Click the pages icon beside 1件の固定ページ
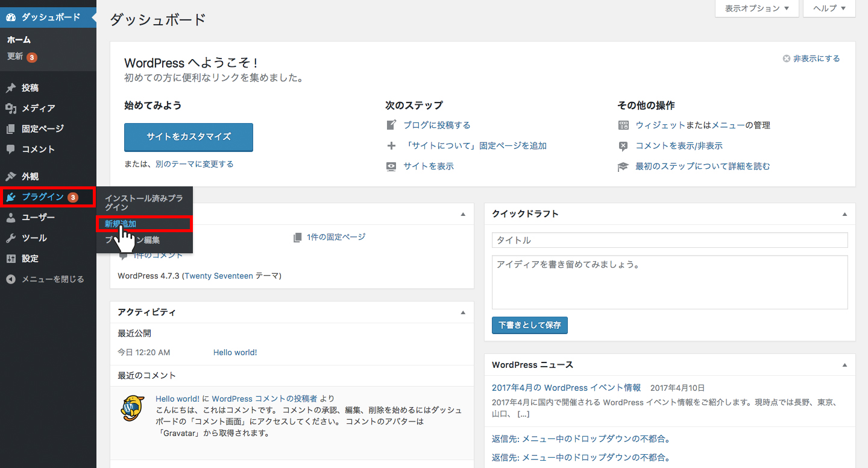868x468 pixels. (x=298, y=238)
